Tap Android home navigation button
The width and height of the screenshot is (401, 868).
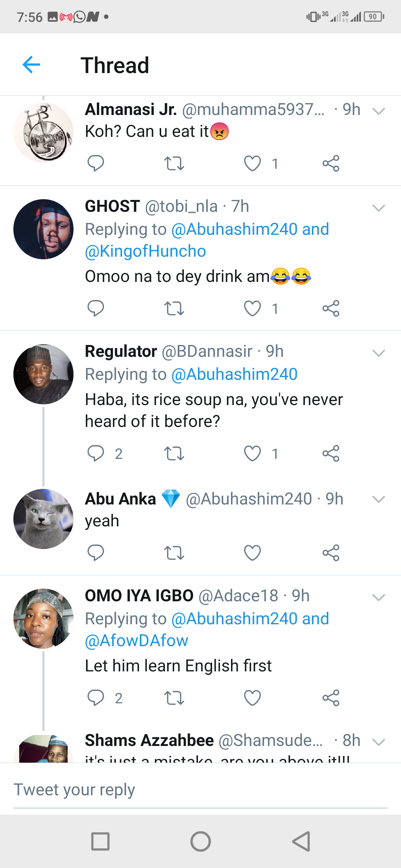(200, 841)
